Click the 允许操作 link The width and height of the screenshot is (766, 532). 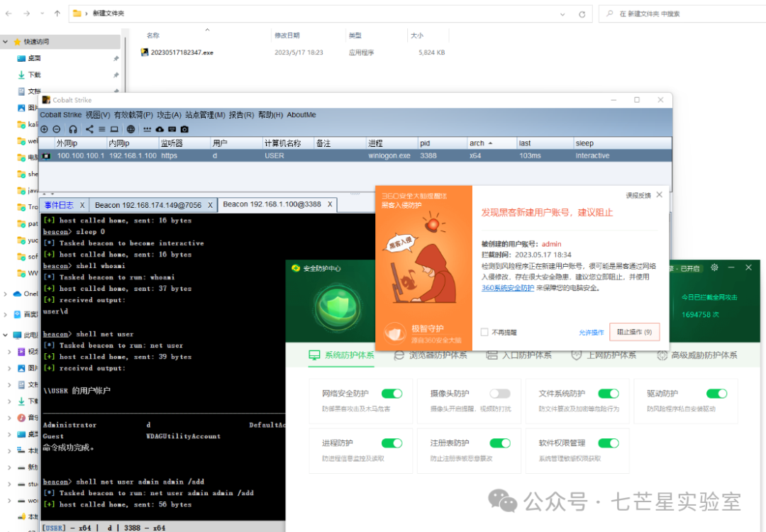591,332
